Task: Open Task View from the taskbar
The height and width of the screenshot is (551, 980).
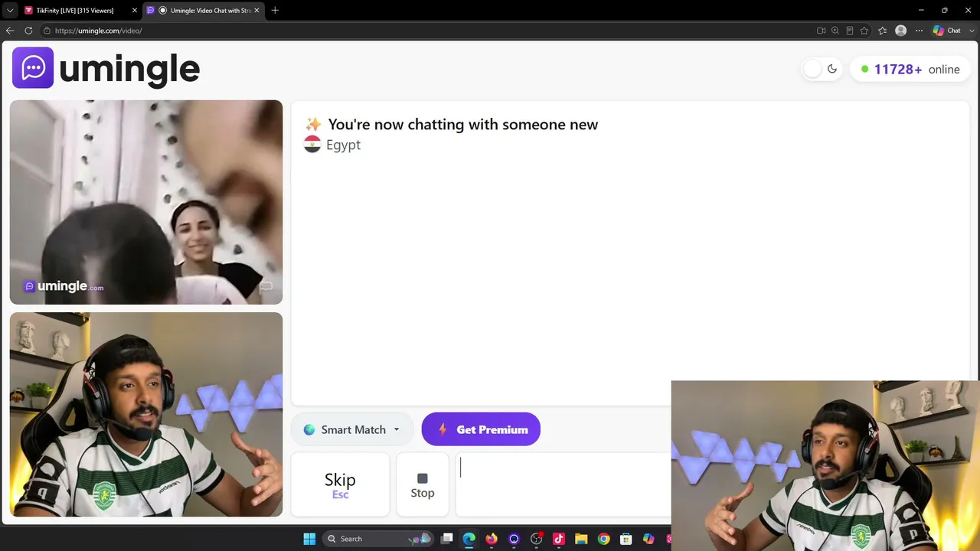Action: pyautogui.click(x=447, y=539)
